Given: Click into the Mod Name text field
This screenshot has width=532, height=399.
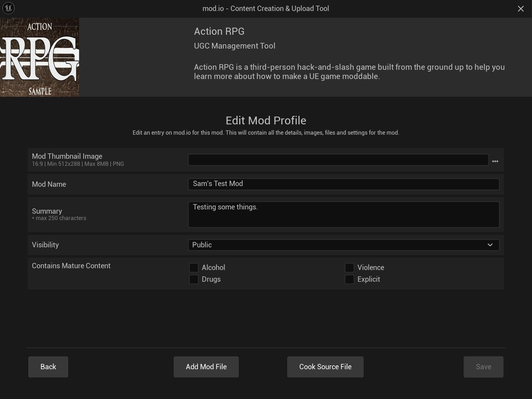Looking at the screenshot, I should 343,184.
